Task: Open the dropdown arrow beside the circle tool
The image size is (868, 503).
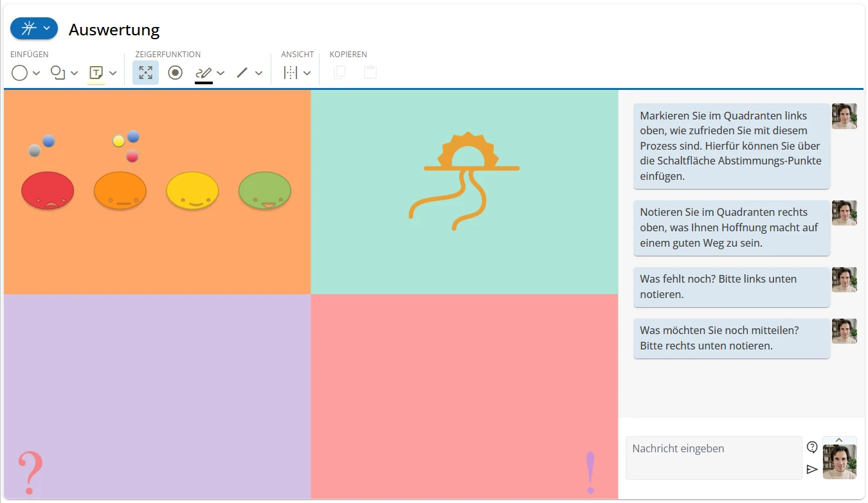Action: point(36,73)
